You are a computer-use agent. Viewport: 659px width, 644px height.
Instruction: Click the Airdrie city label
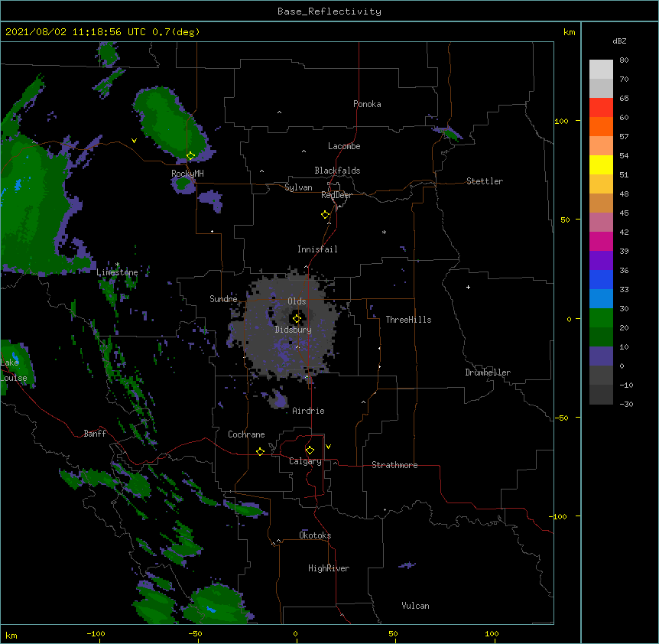click(x=309, y=411)
